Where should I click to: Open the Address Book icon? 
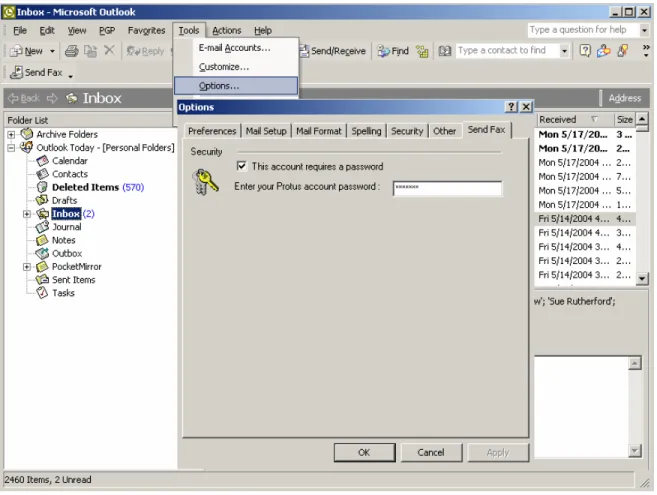445,51
